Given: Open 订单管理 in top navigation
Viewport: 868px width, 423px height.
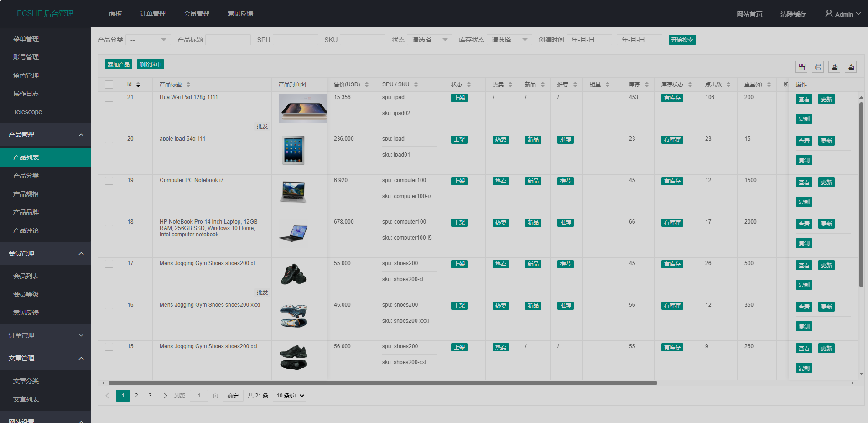Looking at the screenshot, I should pyautogui.click(x=153, y=14).
